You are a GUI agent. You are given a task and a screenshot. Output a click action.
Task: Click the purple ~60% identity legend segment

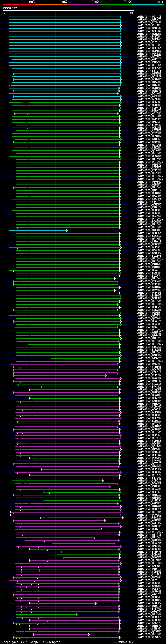pos(83,5)
